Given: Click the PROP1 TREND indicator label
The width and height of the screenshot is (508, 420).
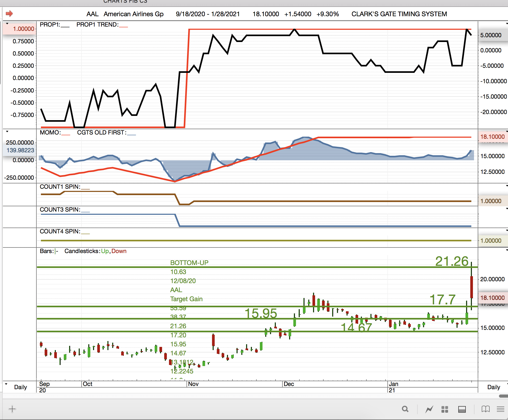Looking at the screenshot, I should point(98,24).
